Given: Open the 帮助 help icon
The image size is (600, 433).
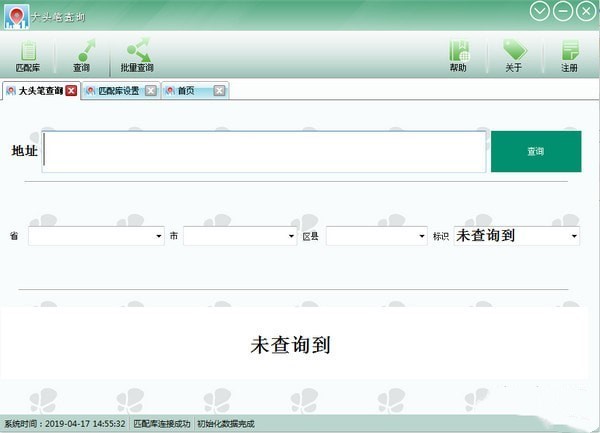Looking at the screenshot, I should tap(459, 54).
